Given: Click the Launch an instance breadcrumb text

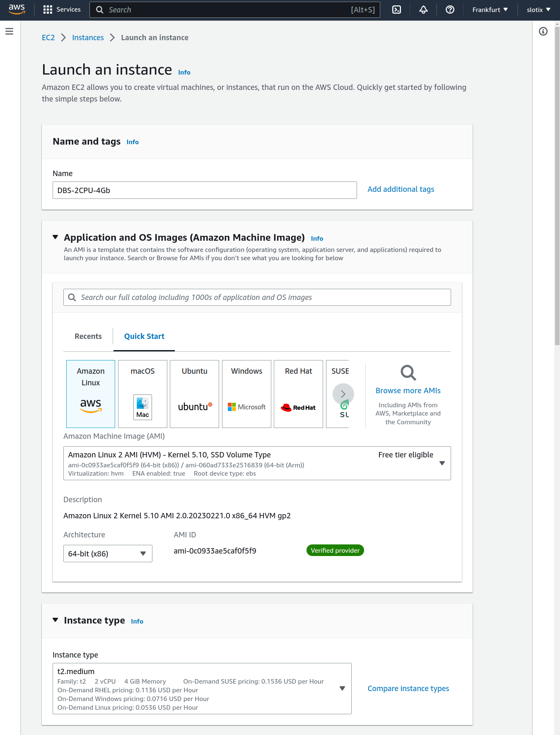Looking at the screenshot, I should pyautogui.click(x=154, y=38).
